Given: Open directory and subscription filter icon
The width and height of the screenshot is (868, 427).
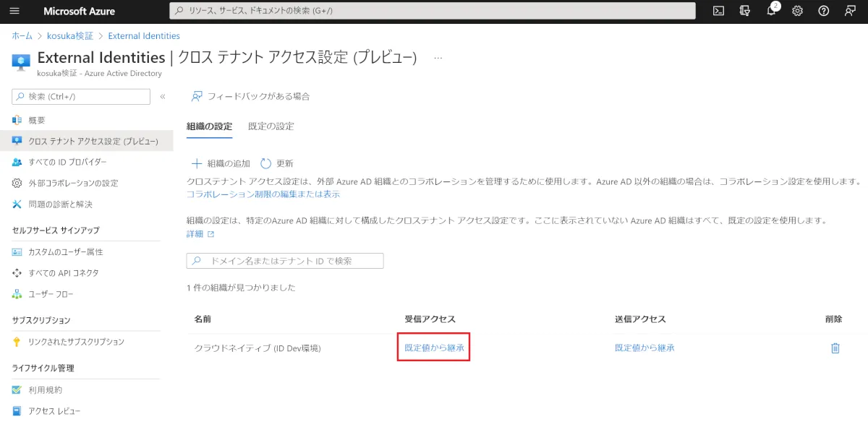Looking at the screenshot, I should [745, 11].
